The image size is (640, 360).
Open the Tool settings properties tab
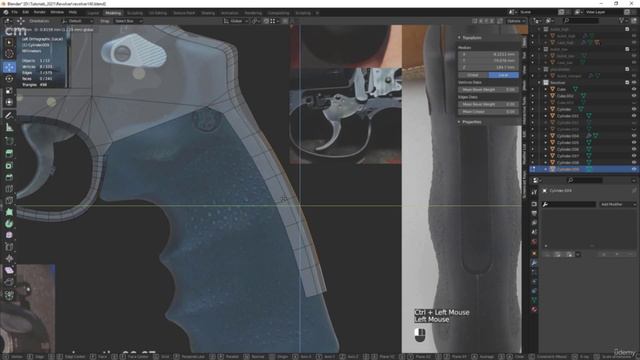534,192
